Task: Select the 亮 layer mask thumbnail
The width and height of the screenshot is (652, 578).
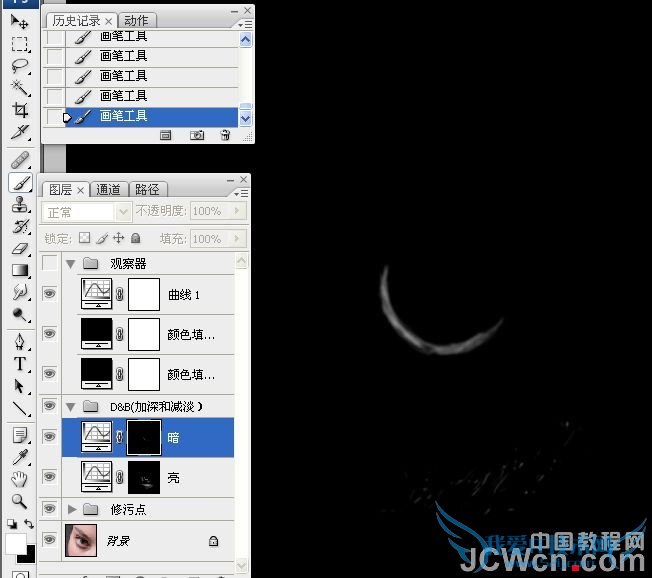Action: click(x=143, y=477)
